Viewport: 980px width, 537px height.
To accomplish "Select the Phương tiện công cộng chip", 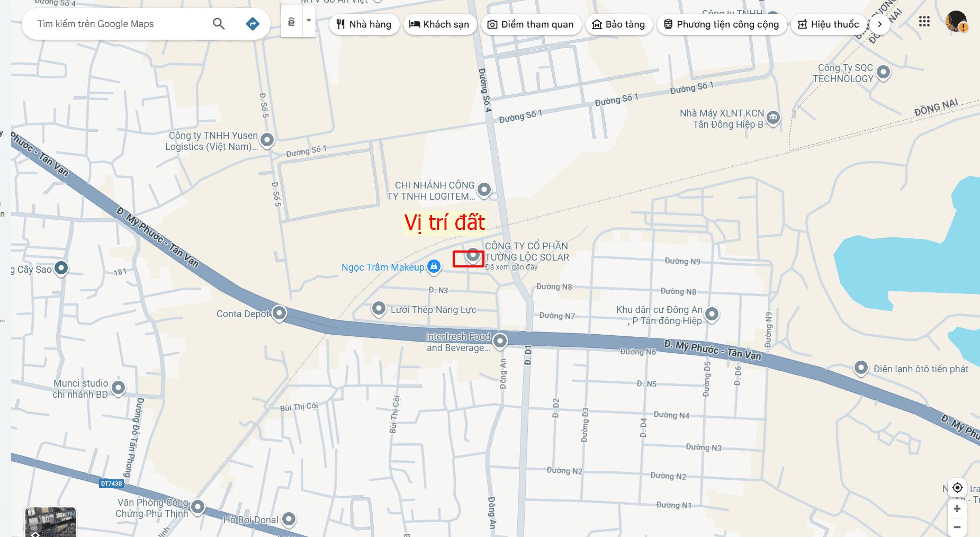I will point(722,24).
